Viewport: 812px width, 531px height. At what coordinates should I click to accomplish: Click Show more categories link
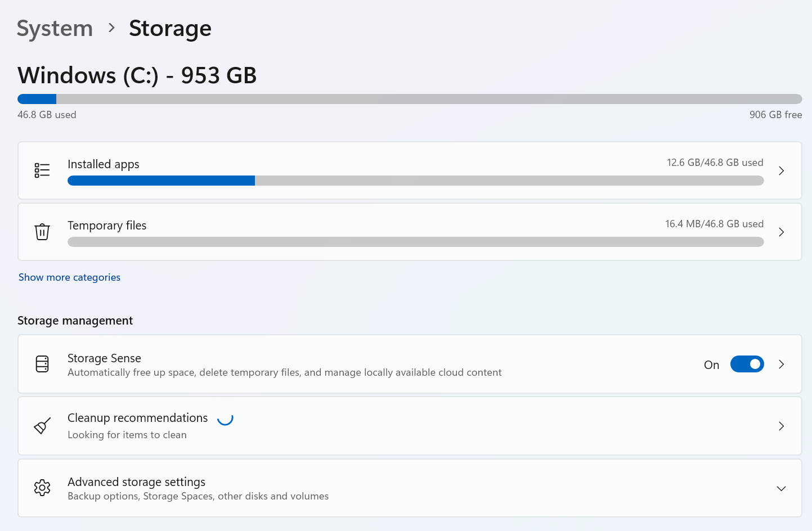69,277
